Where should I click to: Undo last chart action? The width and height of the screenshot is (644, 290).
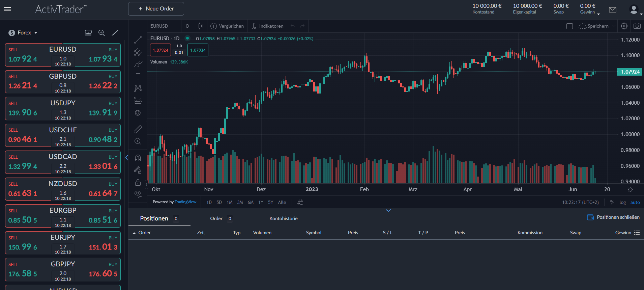point(293,26)
